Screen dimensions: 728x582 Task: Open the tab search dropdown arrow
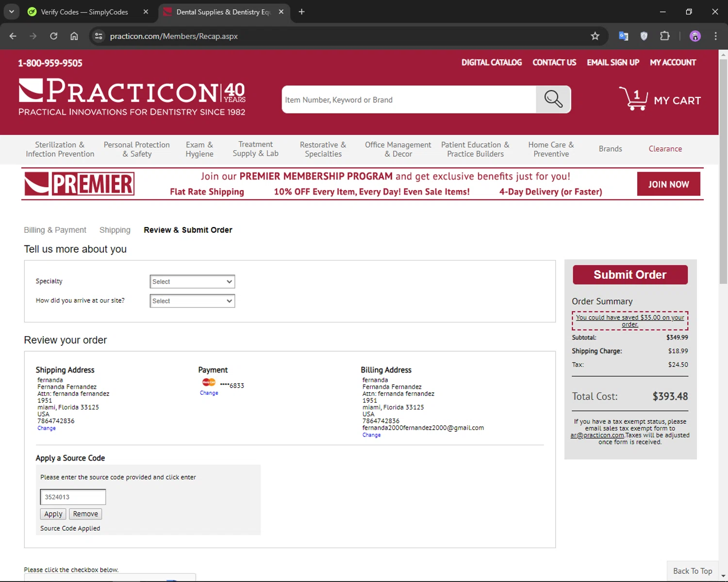tap(11, 12)
